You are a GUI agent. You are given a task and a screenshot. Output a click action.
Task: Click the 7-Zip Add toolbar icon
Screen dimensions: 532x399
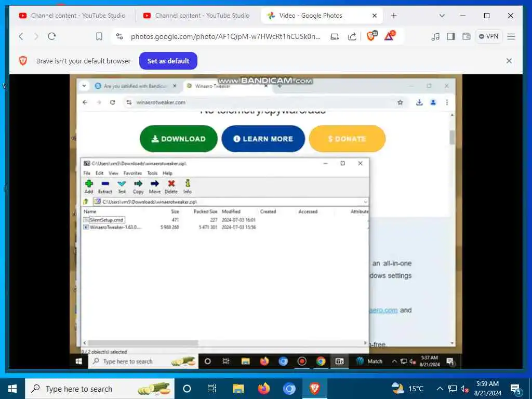[89, 187]
